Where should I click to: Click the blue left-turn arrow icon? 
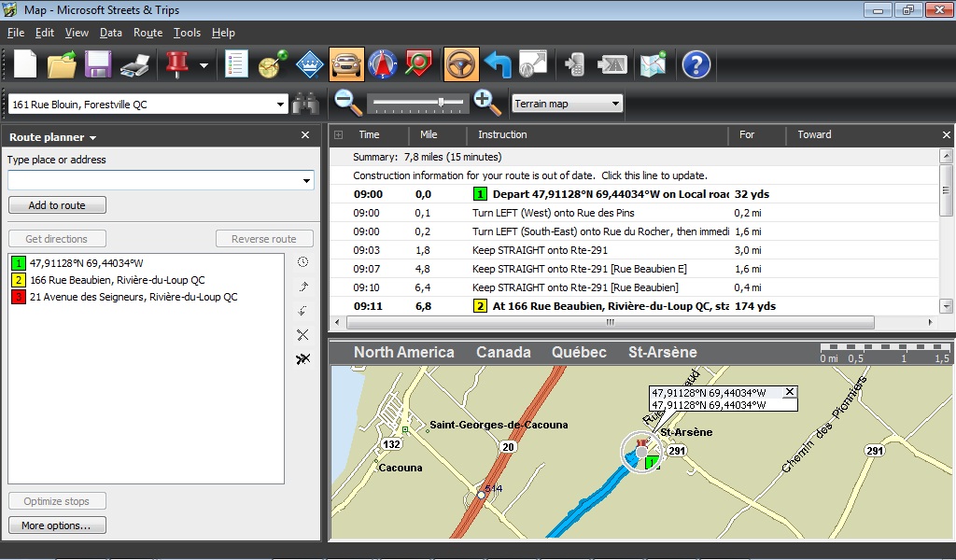click(x=498, y=64)
